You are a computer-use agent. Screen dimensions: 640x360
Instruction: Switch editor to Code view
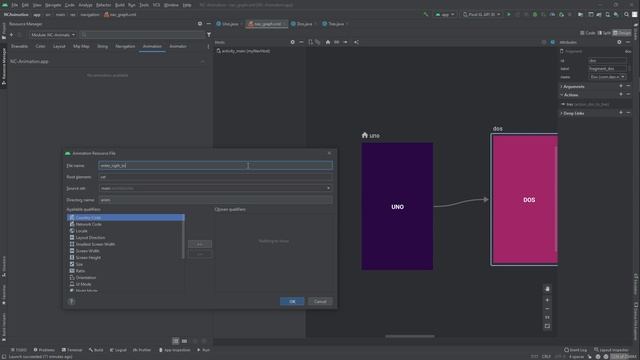[x=587, y=33]
